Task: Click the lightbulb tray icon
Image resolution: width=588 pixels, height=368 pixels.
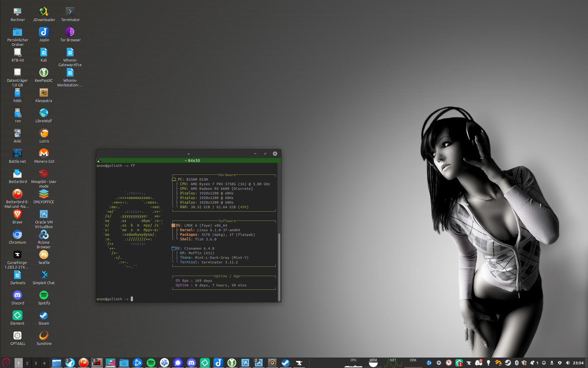Action: point(488,363)
